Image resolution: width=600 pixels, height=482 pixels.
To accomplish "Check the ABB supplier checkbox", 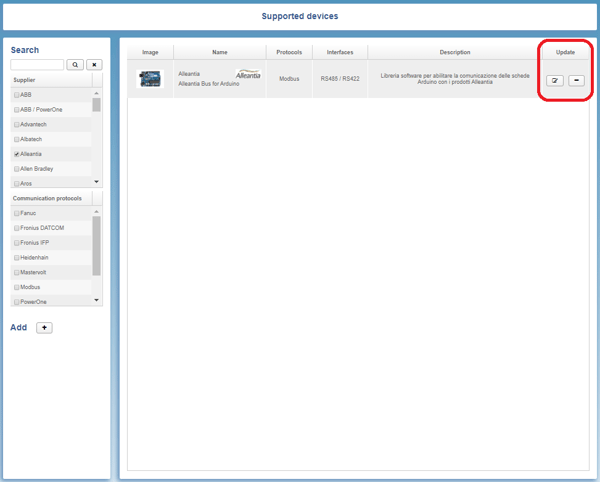I will [16, 95].
